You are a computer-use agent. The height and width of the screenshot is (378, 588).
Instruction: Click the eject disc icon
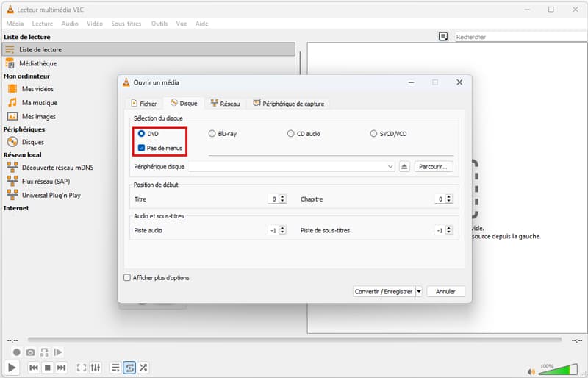click(404, 167)
